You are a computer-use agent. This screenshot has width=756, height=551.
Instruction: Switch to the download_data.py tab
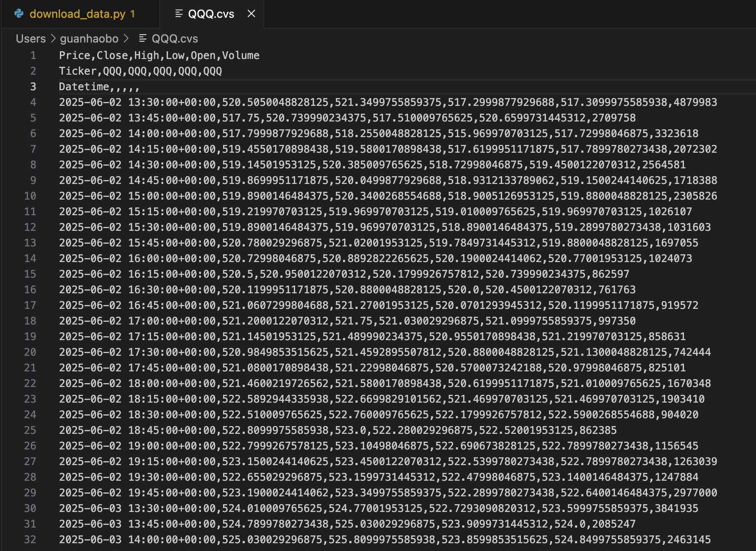pyautogui.click(x=77, y=14)
